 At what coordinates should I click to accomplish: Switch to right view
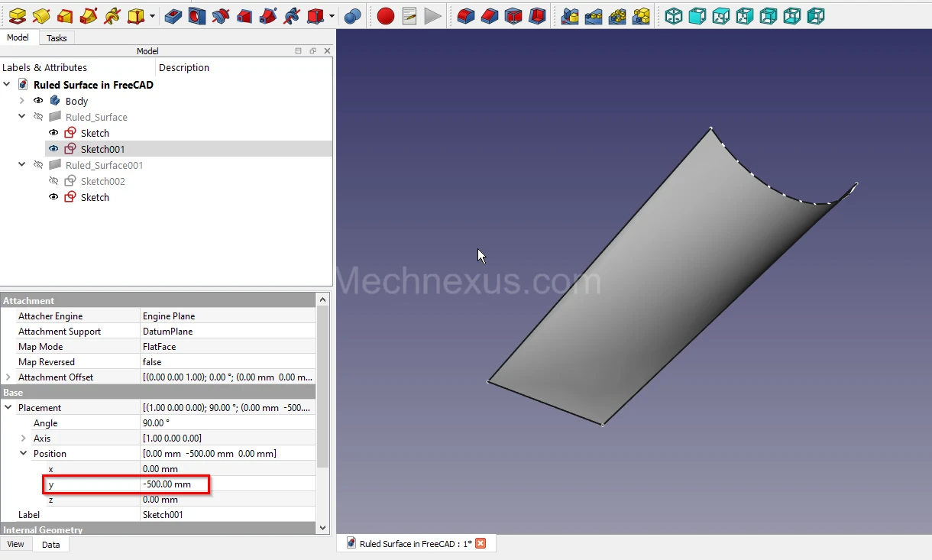(745, 15)
